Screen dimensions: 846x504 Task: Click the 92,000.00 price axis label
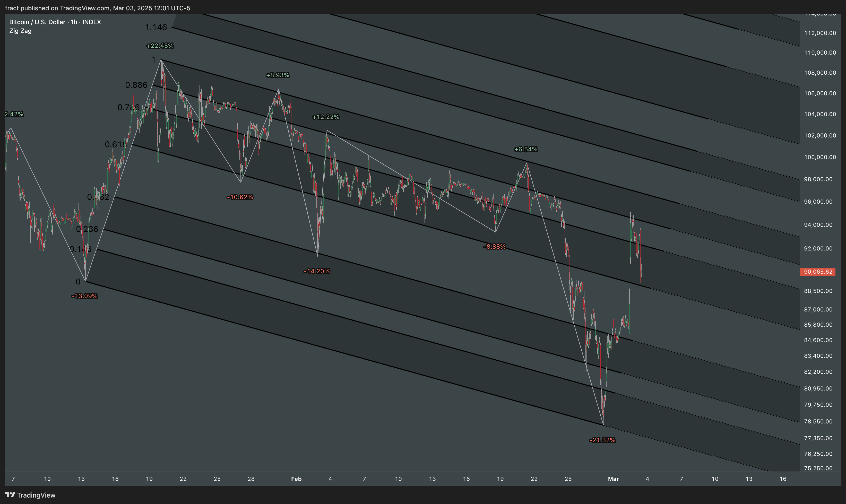(x=818, y=249)
